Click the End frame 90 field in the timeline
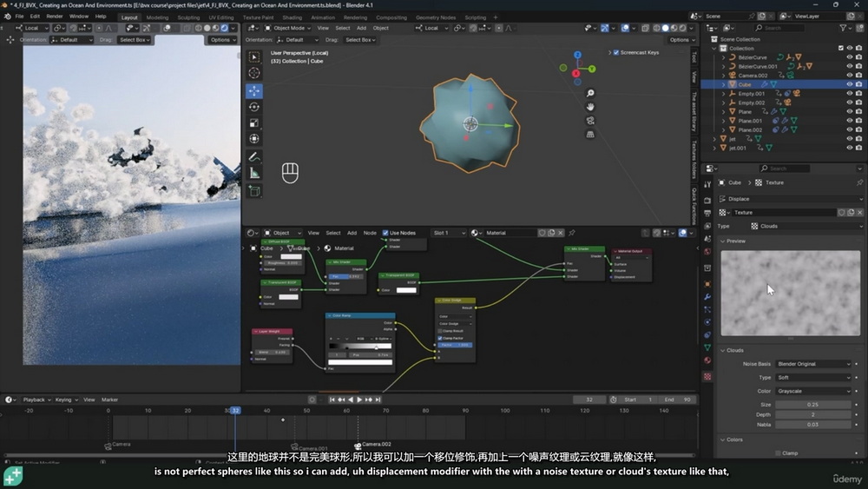The image size is (868, 489). tap(678, 400)
